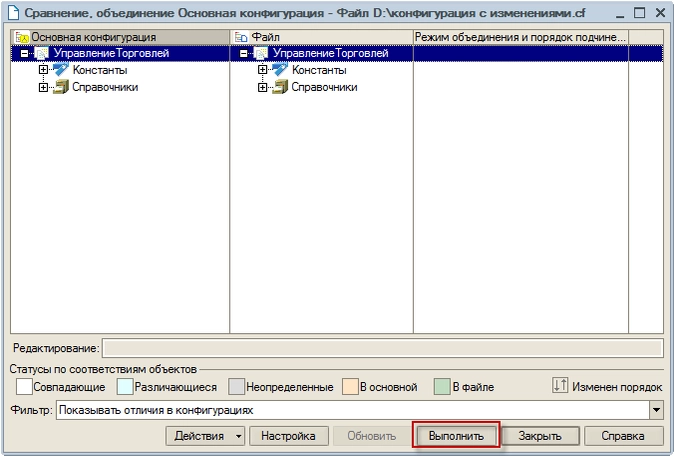
Task: Click the В основной orange swatch
Action: click(x=350, y=386)
